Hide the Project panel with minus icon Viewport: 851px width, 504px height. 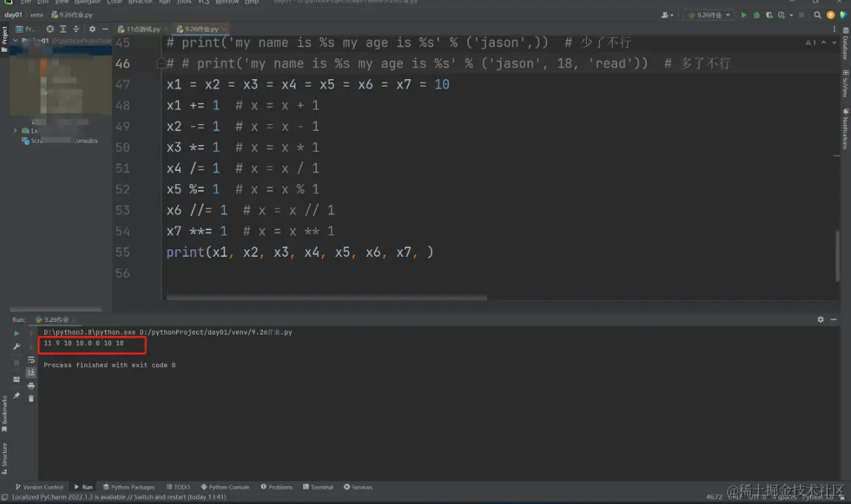[x=104, y=29]
